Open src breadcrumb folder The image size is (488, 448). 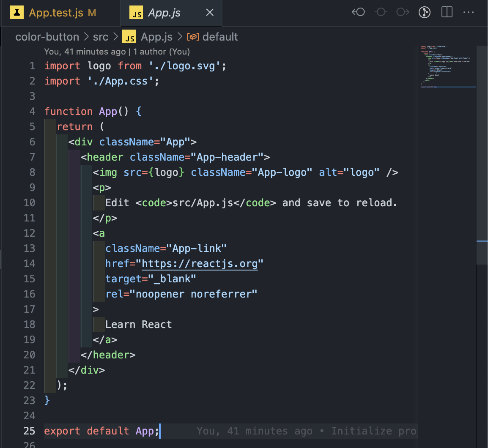101,37
